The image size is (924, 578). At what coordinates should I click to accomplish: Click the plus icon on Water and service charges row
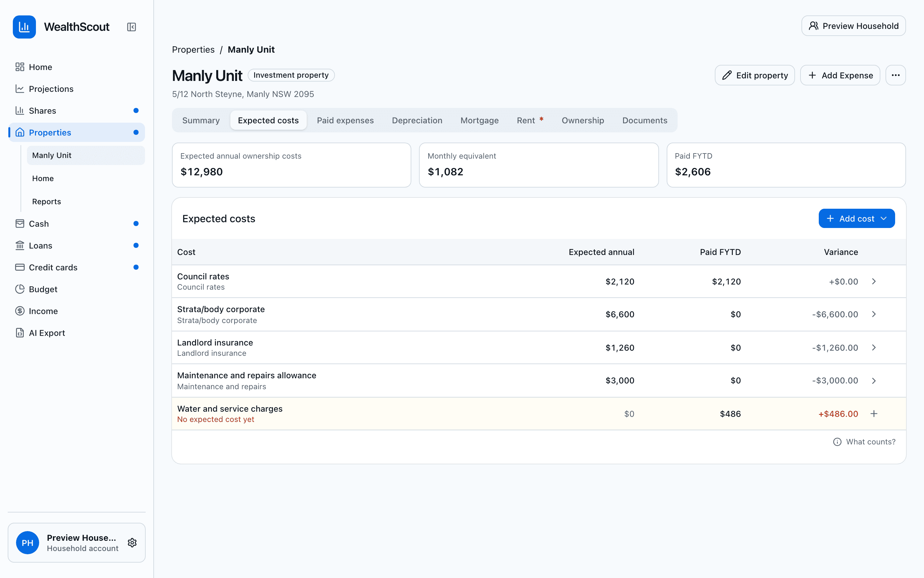(x=874, y=414)
